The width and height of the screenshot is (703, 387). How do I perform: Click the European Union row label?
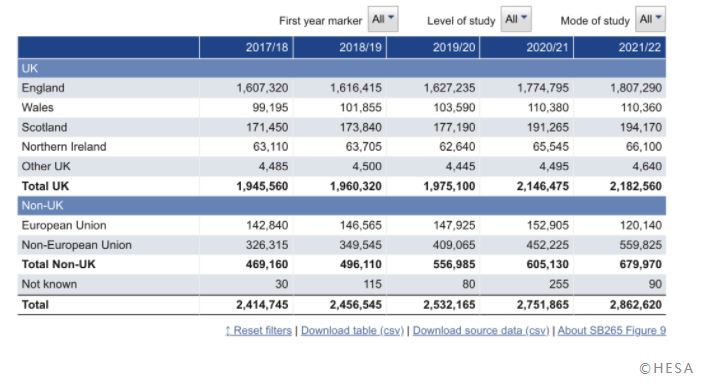pyautogui.click(x=64, y=225)
